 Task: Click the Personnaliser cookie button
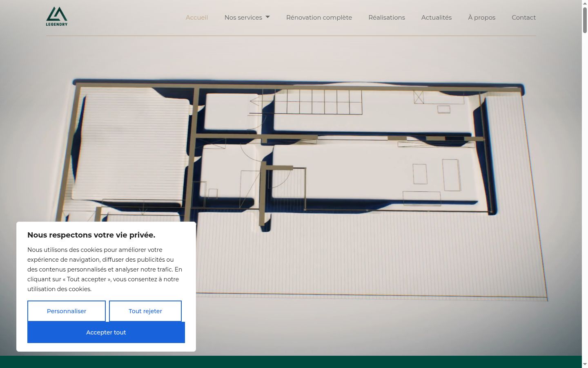pos(67,311)
